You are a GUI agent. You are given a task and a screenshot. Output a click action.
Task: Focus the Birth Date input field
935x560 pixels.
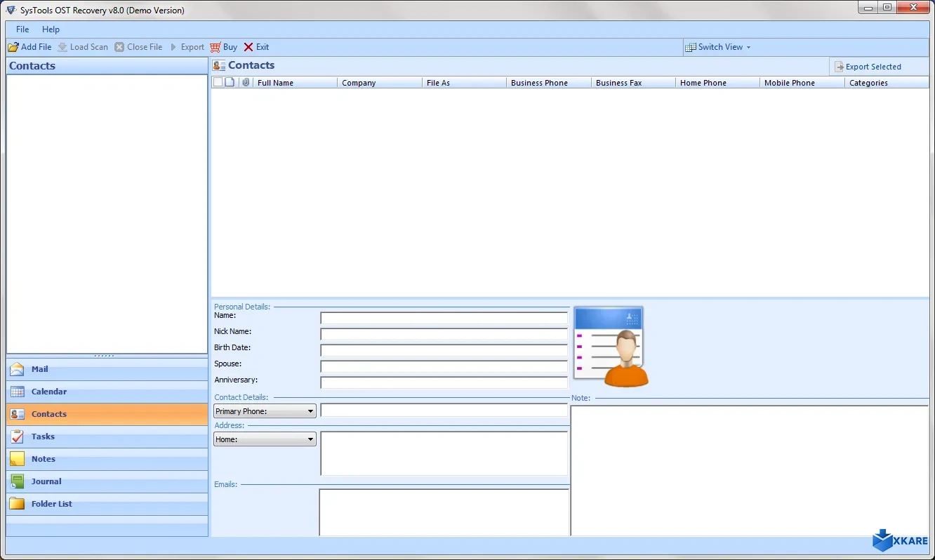pyautogui.click(x=444, y=350)
